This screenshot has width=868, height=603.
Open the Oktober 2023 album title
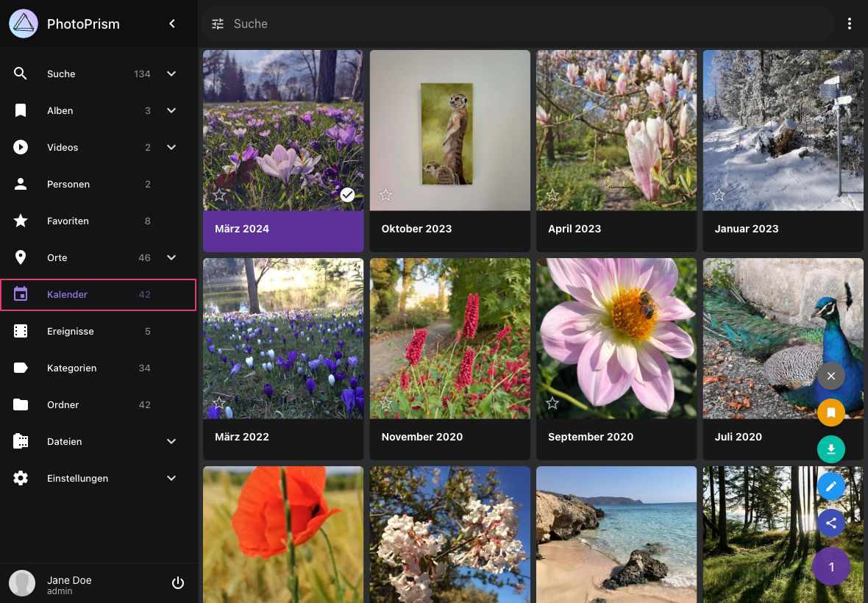click(416, 229)
